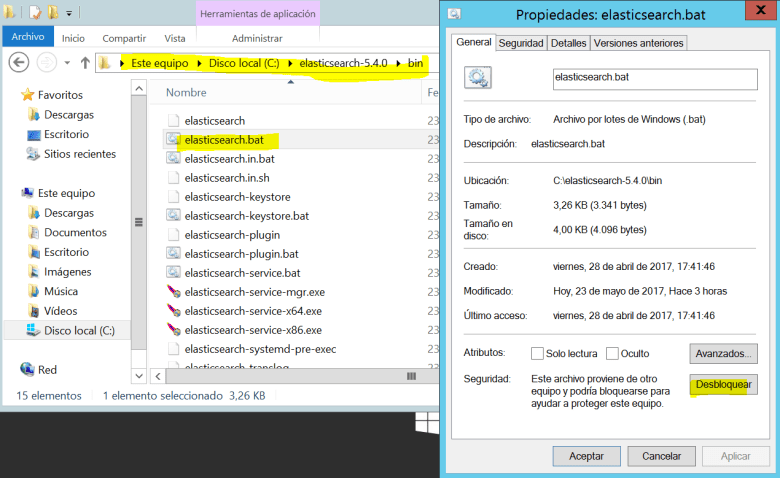
Task: Select the elasticsearch-service-mgr.exe feather icon
Action: (173, 292)
